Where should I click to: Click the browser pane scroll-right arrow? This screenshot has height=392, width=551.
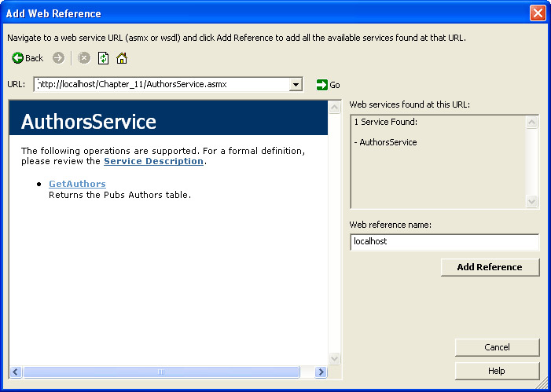click(321, 372)
